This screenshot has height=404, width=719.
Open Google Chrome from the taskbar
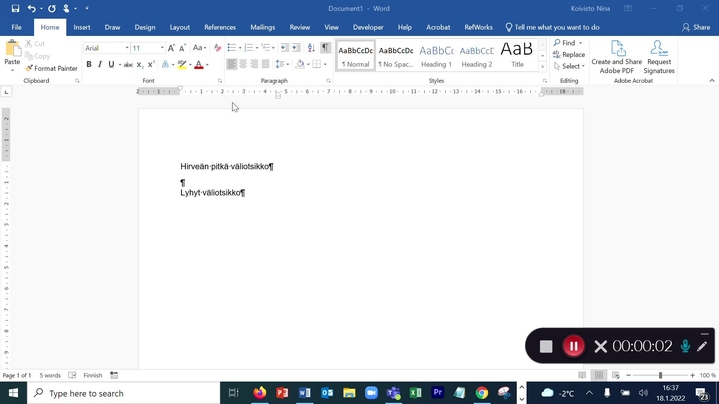click(481, 393)
